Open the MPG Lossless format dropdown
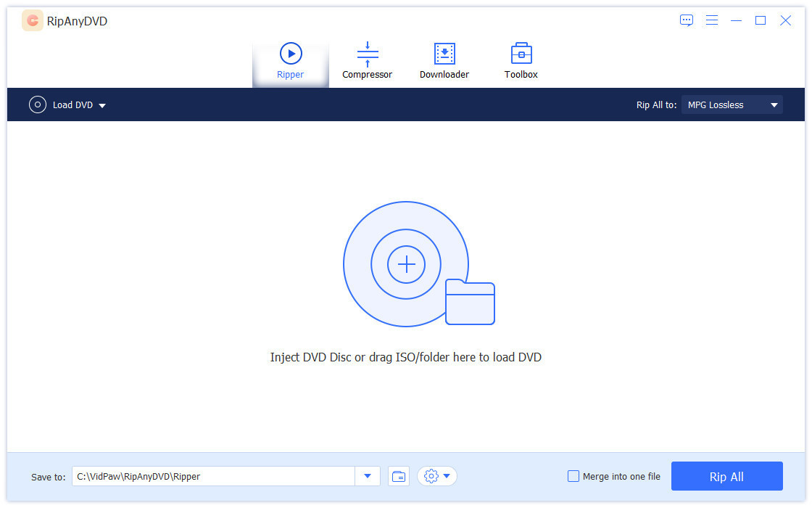The width and height of the screenshot is (812, 508). click(x=732, y=105)
